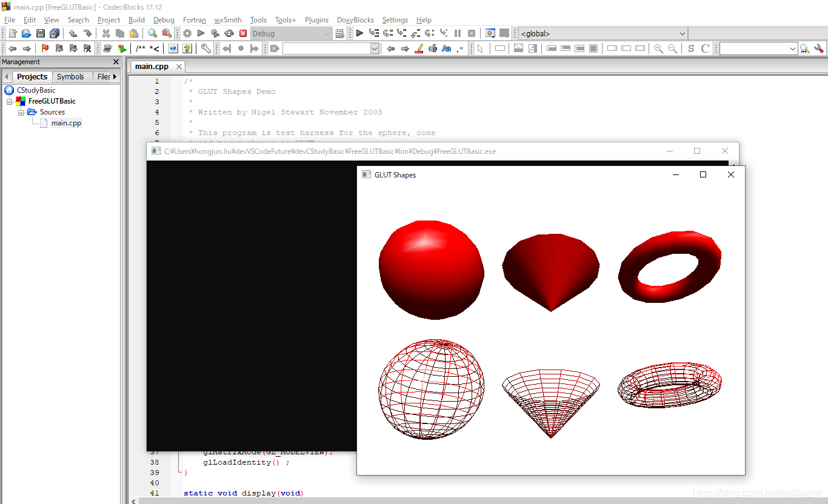828x504 pixels.
Task: Open the wxSmith menu
Action: pos(228,20)
